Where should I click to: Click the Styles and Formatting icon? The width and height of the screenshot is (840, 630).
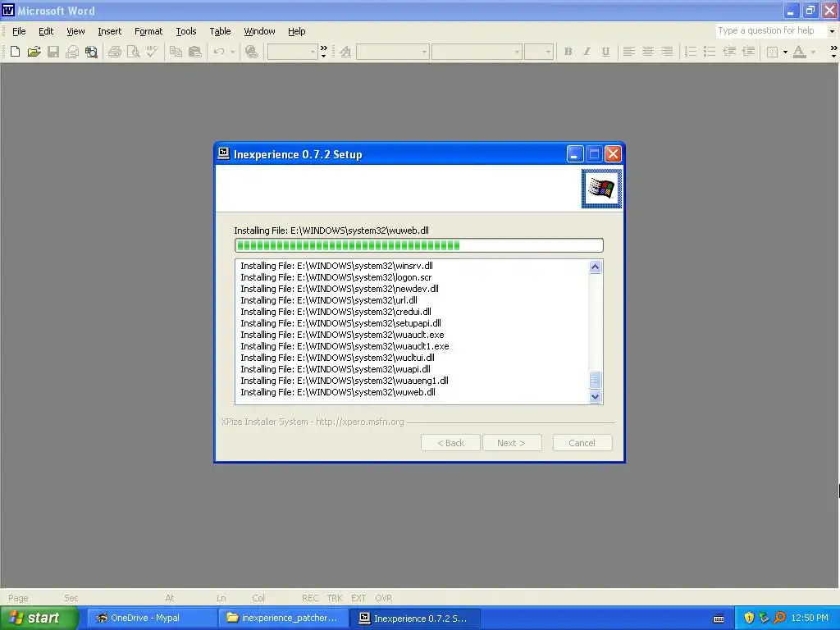tap(345, 52)
